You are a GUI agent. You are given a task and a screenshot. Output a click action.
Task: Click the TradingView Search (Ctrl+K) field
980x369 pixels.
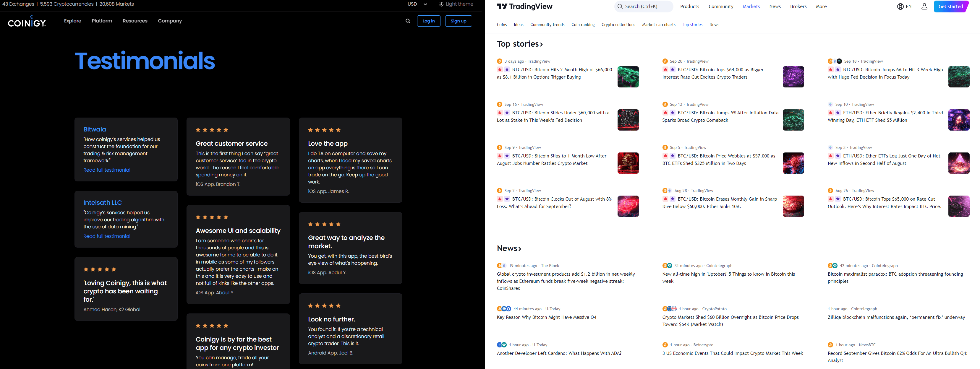coord(643,6)
